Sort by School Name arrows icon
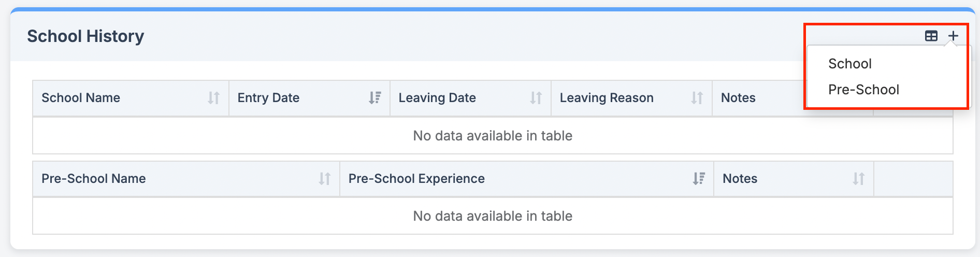 click(x=213, y=98)
